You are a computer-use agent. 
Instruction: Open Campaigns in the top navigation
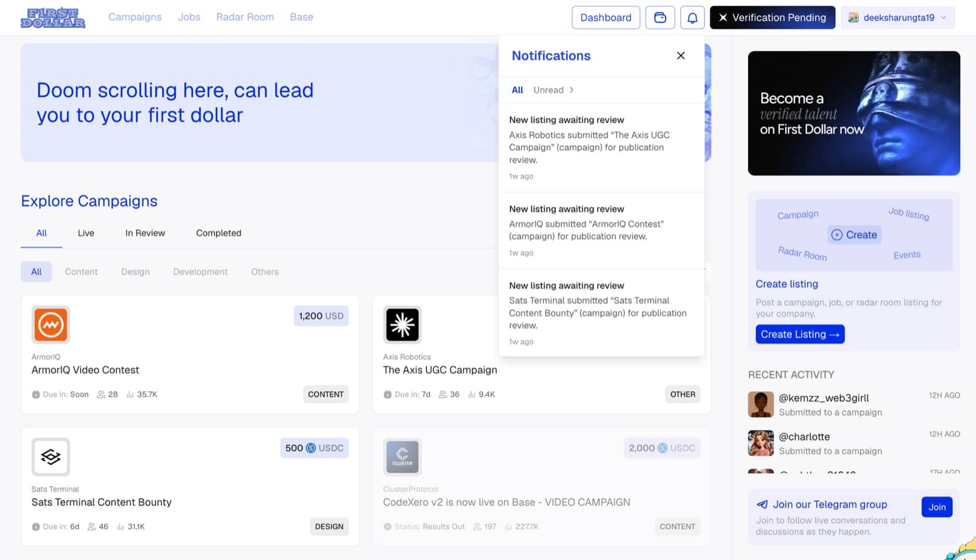coord(135,17)
